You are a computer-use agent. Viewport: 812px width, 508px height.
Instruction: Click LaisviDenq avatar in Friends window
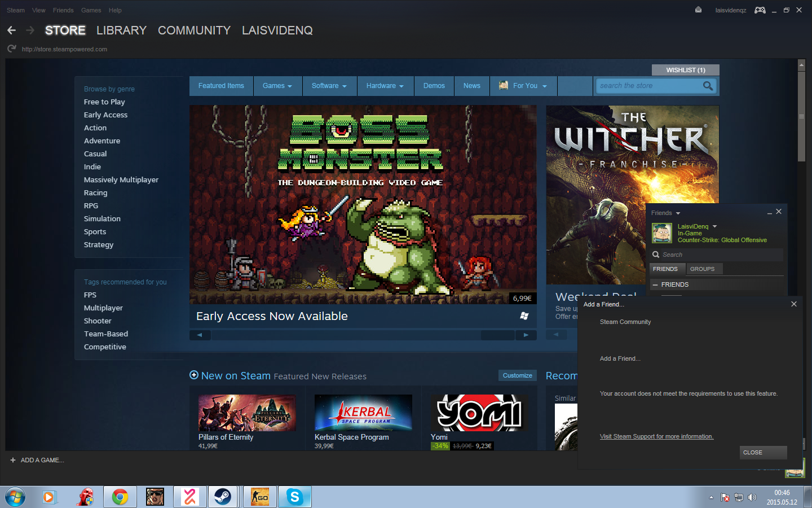pos(662,233)
